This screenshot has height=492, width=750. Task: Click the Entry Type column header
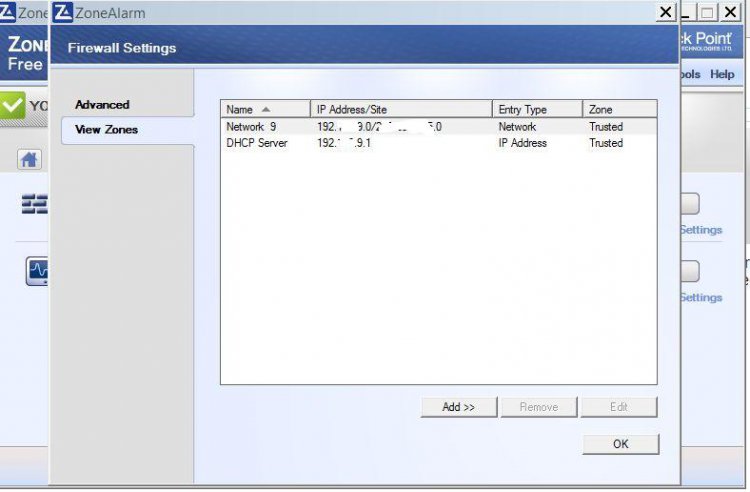(538, 109)
